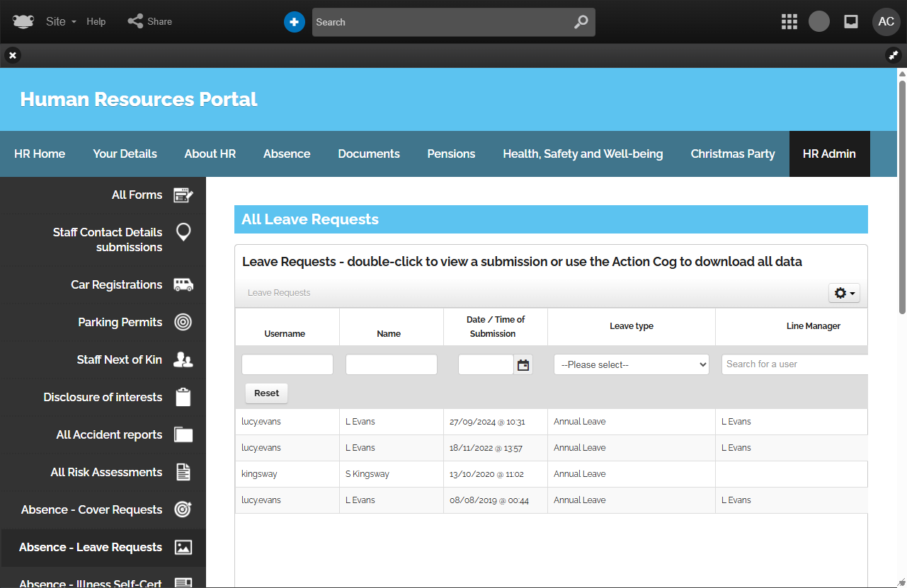Open the apps grid launcher icon
The image size is (907, 588).
(789, 22)
